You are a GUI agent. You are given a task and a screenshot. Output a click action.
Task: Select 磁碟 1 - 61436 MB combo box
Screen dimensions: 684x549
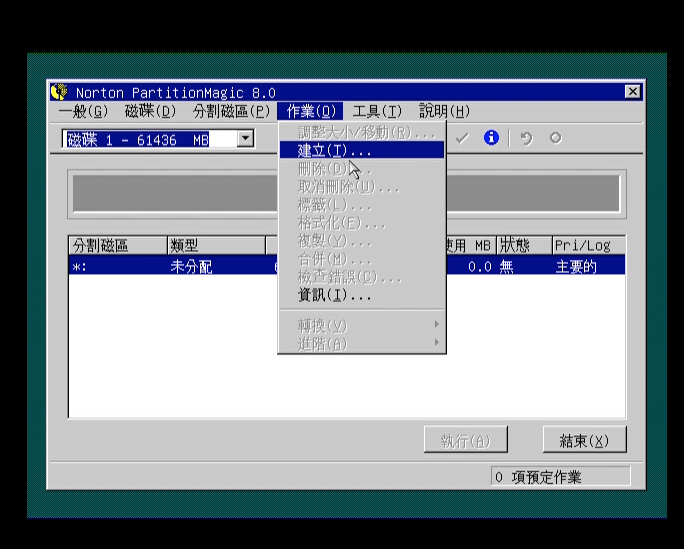pos(158,139)
